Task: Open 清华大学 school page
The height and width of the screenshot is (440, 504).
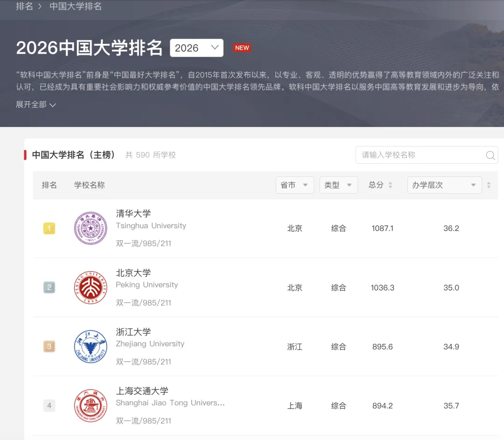Action: coord(133,213)
